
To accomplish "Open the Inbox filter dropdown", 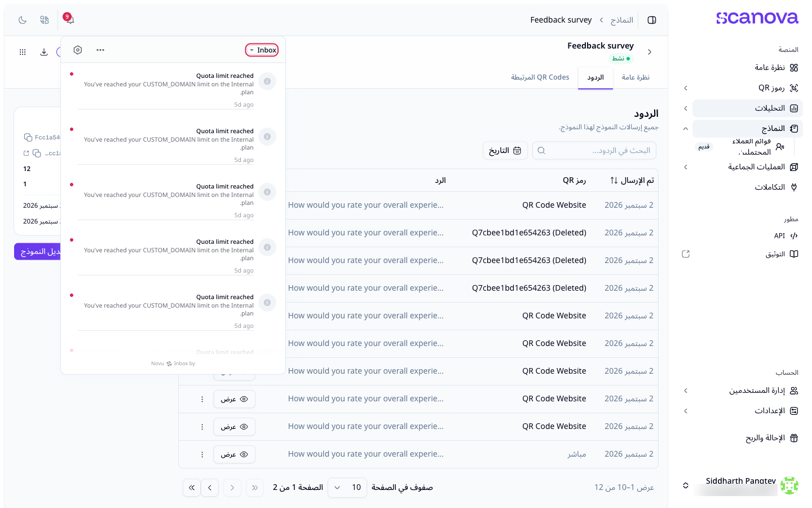I will (262, 50).
